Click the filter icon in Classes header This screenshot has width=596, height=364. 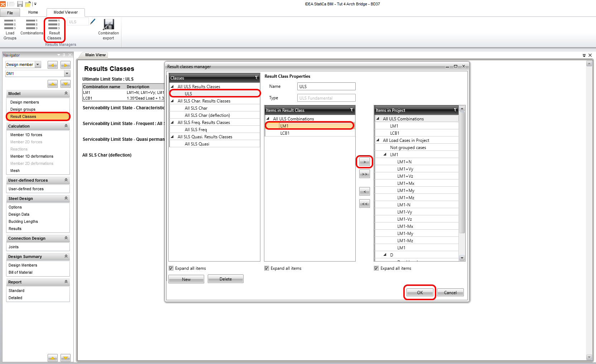tap(256, 78)
